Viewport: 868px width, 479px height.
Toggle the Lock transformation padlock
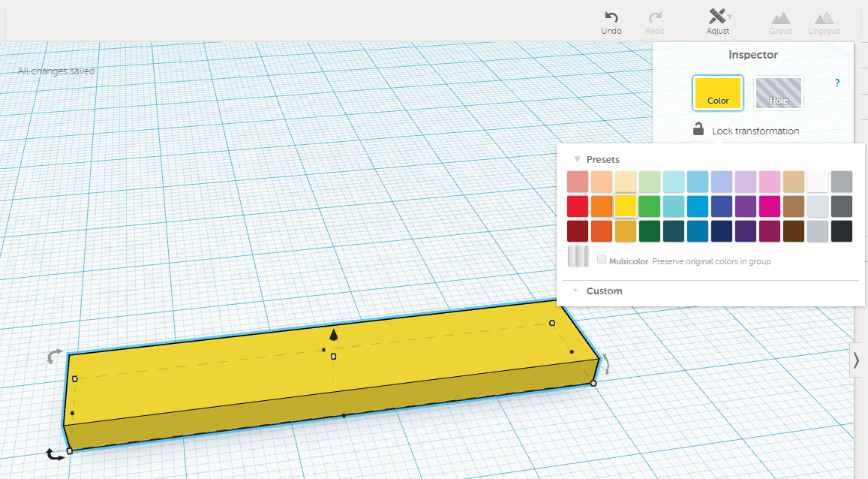pos(698,129)
